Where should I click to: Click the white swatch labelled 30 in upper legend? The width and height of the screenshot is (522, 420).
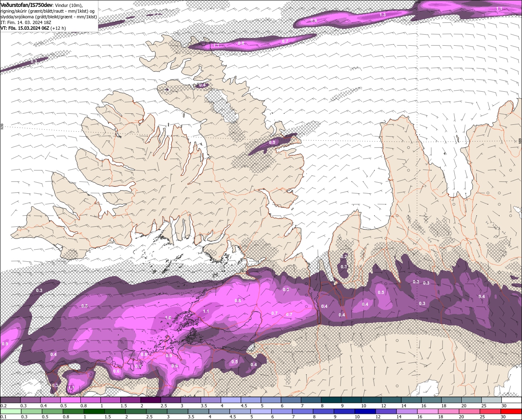511,400
